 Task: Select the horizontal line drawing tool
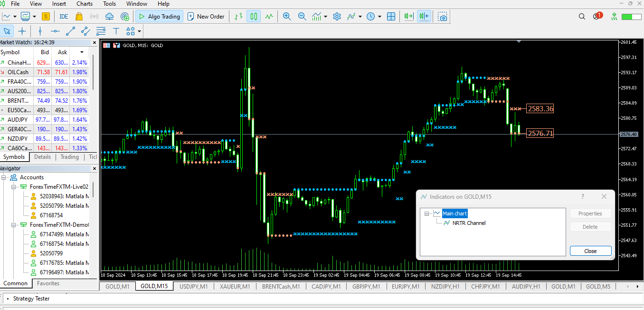tap(55, 31)
